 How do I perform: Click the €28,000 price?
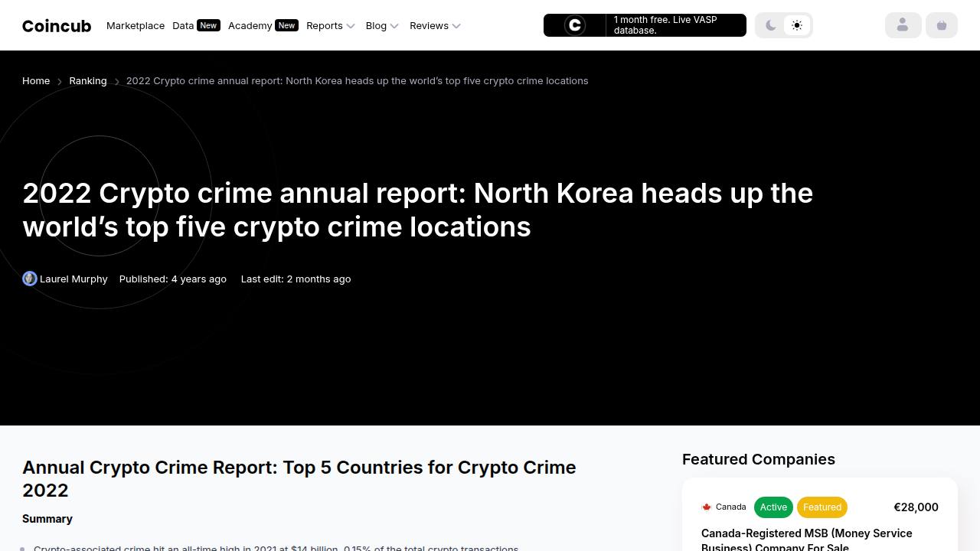[916, 507]
